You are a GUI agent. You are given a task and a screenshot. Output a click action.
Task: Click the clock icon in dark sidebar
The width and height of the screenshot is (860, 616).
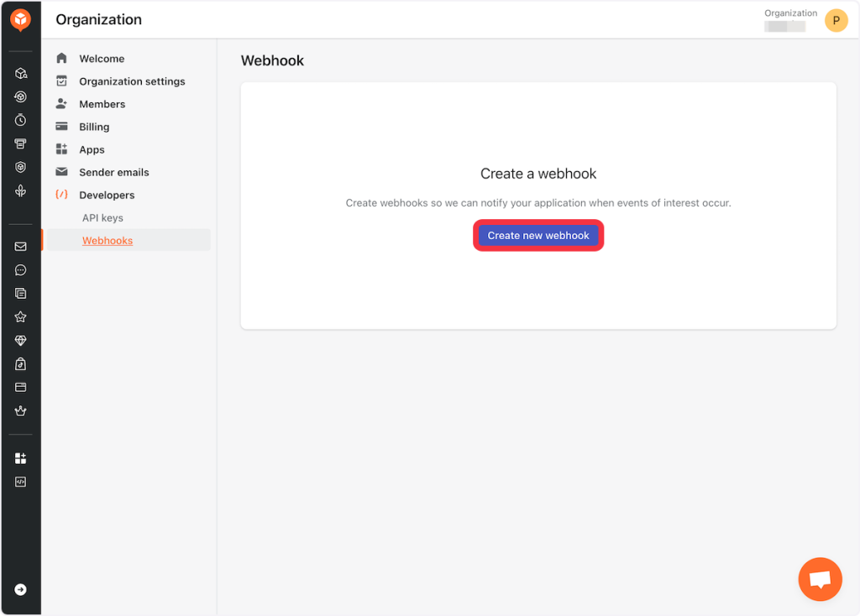(20, 120)
